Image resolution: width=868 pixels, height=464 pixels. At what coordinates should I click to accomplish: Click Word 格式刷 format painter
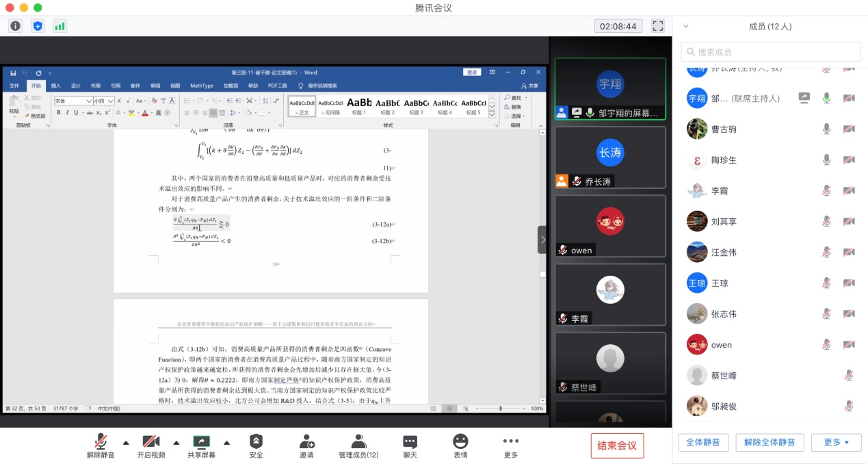pos(35,116)
